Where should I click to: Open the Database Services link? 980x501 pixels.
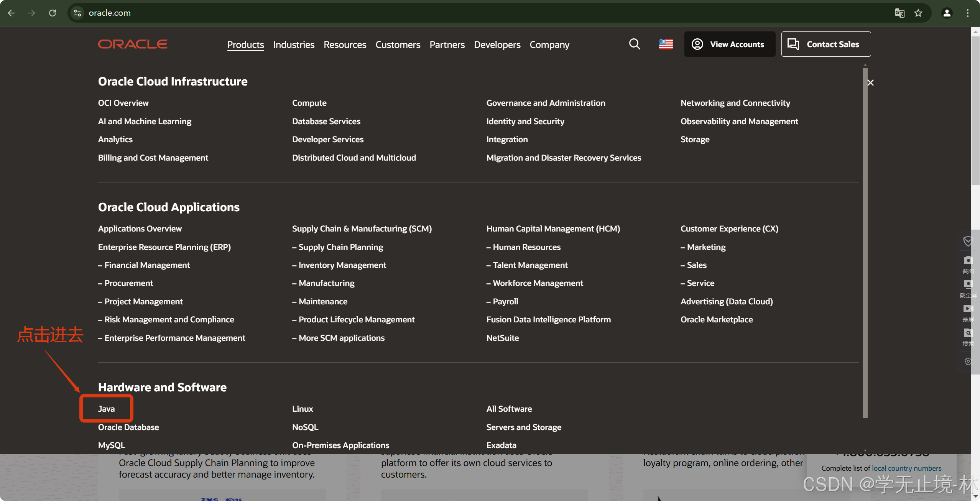coord(326,121)
